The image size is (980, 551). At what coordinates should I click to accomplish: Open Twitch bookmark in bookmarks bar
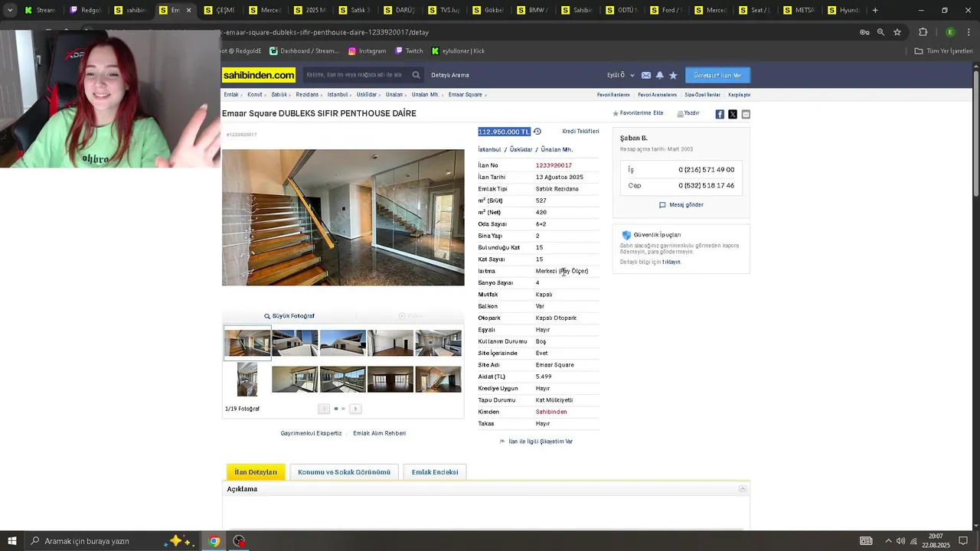pyautogui.click(x=409, y=51)
